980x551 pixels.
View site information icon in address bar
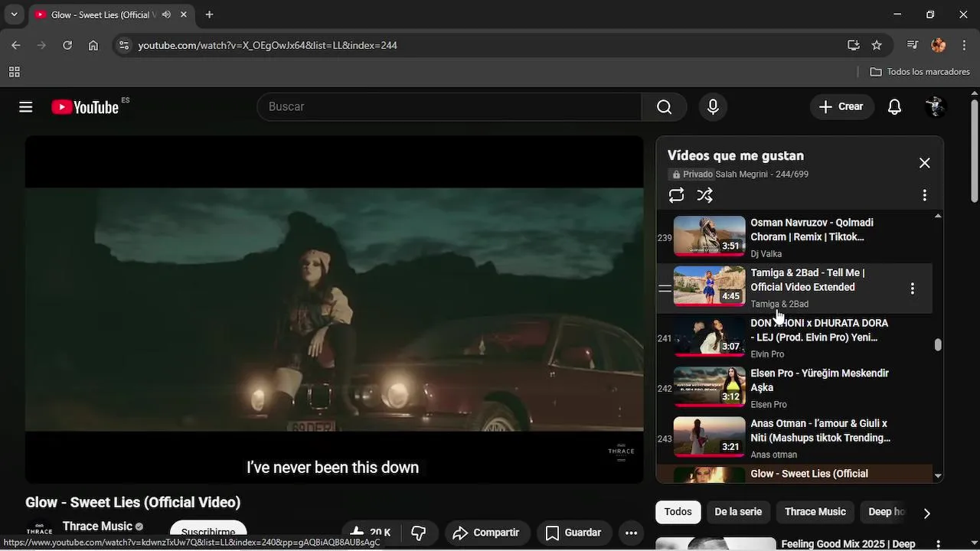123,45
